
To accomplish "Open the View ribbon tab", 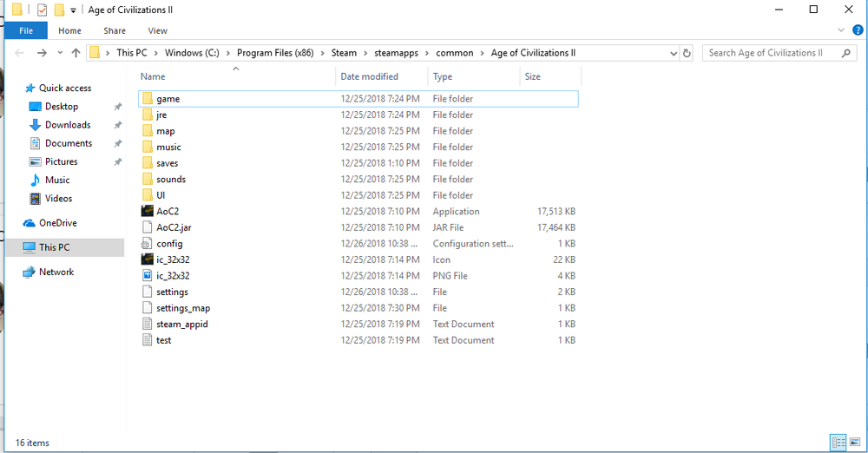I will (157, 30).
